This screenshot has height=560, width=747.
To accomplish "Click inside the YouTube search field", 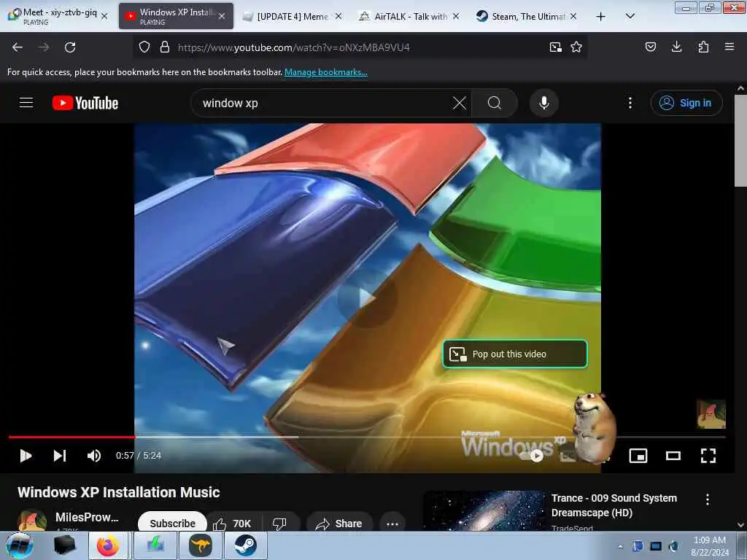I will 324,103.
